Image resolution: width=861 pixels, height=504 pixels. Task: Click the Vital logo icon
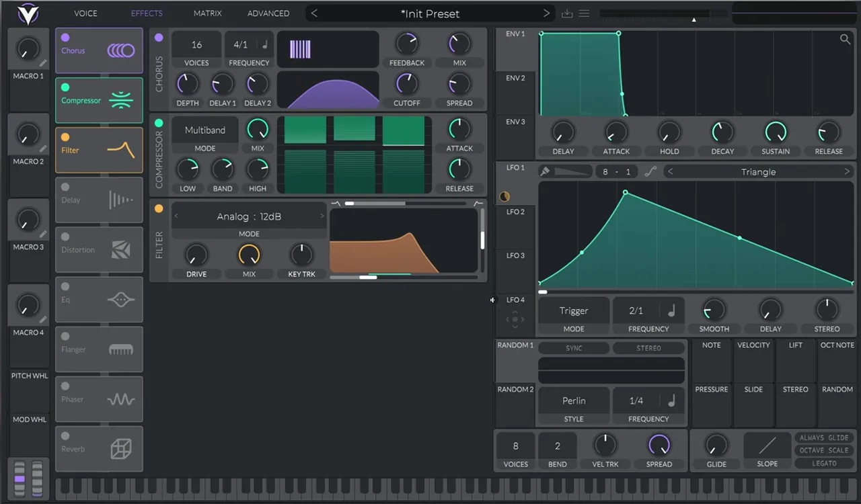coord(29,13)
